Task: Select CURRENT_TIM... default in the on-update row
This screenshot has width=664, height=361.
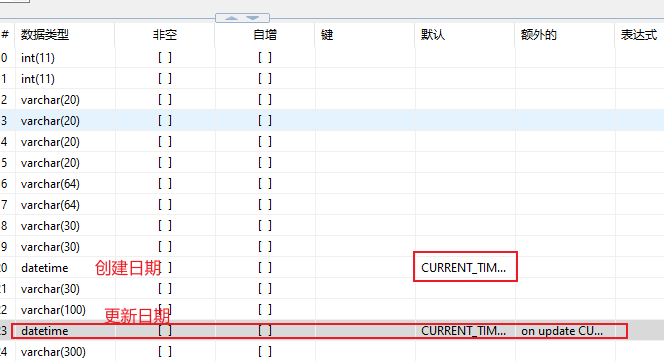Action: pyautogui.click(x=464, y=330)
